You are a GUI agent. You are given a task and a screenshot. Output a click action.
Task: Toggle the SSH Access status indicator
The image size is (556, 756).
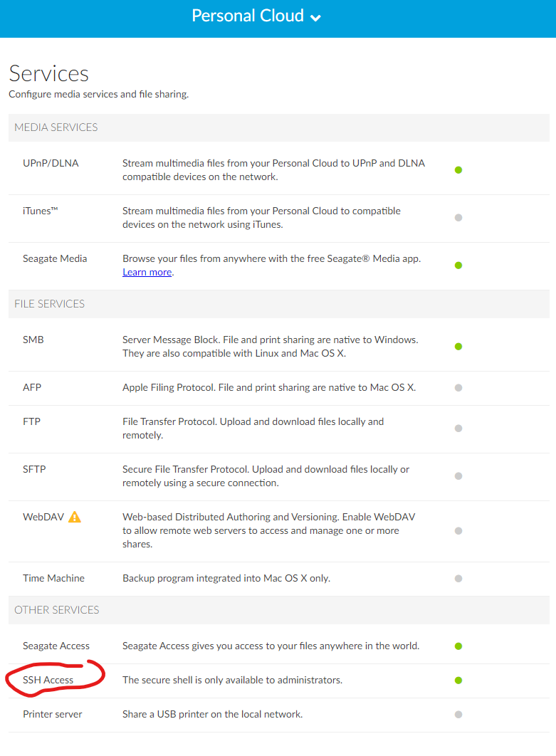(x=458, y=681)
